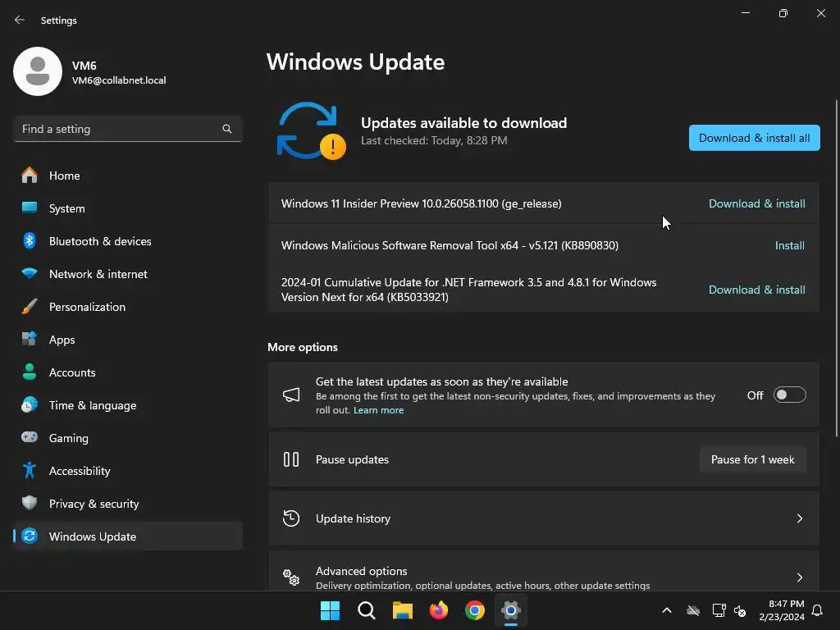Open Network & internet settings

127,273
